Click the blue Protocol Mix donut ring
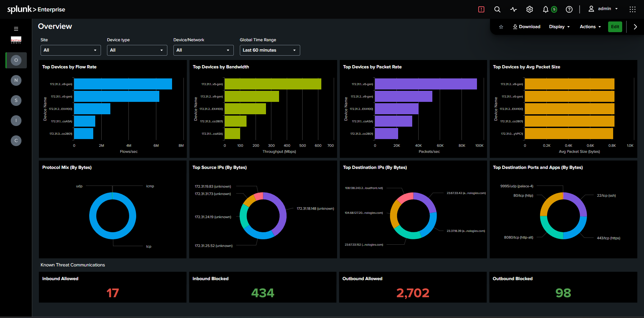 [x=93, y=216]
